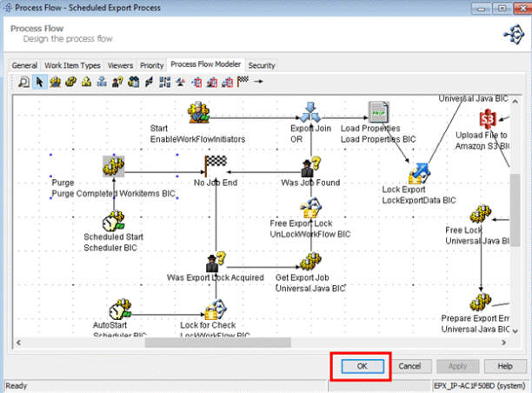The image size is (532, 393).
Task: Open the Security tab
Action: pyautogui.click(x=262, y=65)
